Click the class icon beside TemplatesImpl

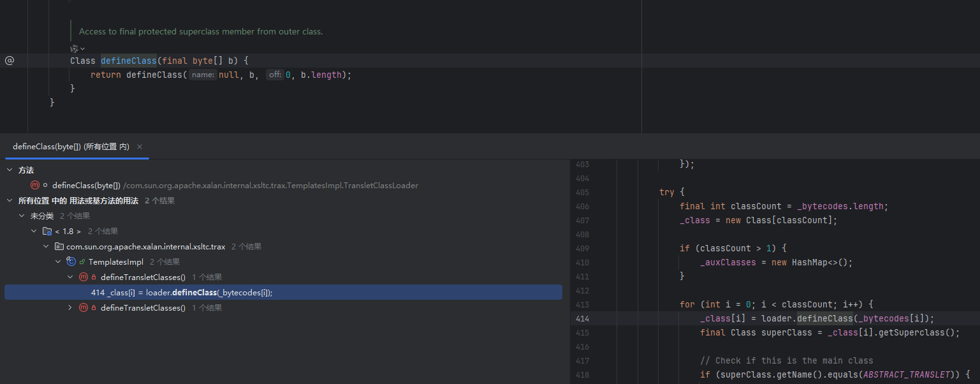click(x=71, y=262)
